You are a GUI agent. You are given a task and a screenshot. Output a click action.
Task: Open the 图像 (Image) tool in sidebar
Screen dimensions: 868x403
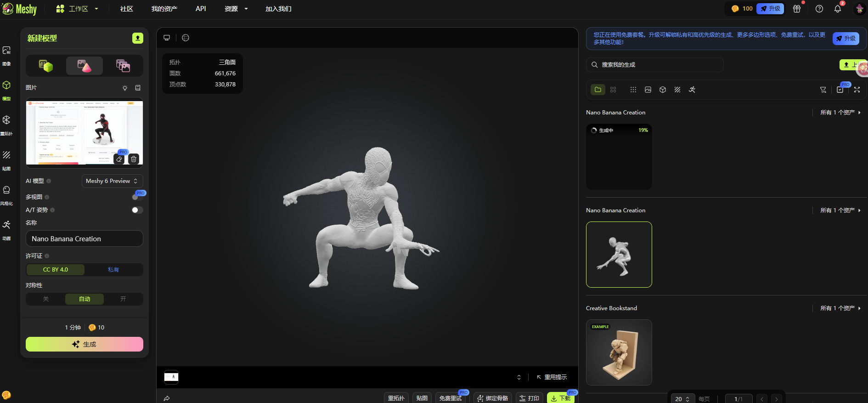pyautogui.click(x=6, y=55)
